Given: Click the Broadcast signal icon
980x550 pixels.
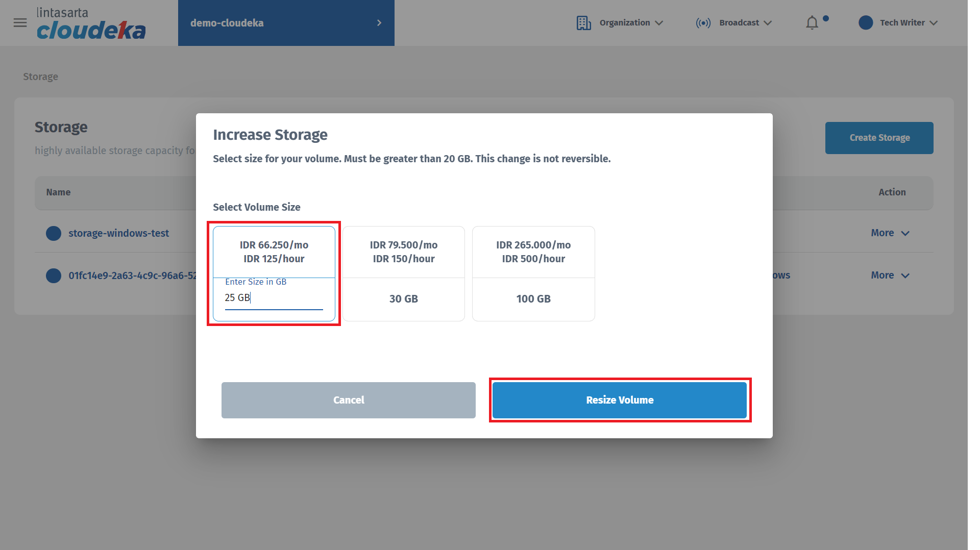Looking at the screenshot, I should pos(703,23).
